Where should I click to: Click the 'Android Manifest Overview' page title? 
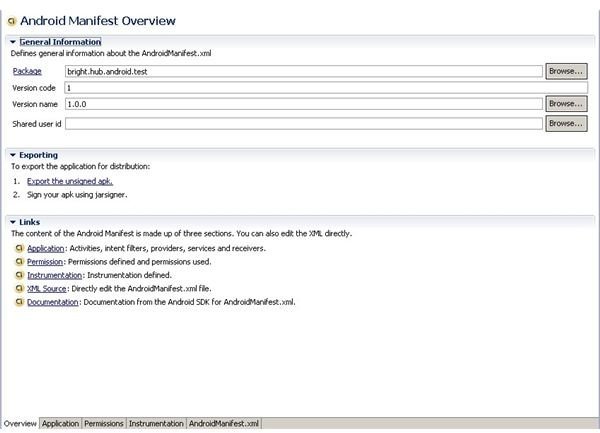[x=98, y=21]
